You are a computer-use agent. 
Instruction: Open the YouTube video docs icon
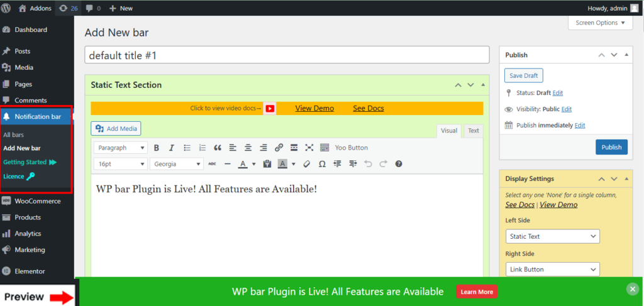point(270,108)
